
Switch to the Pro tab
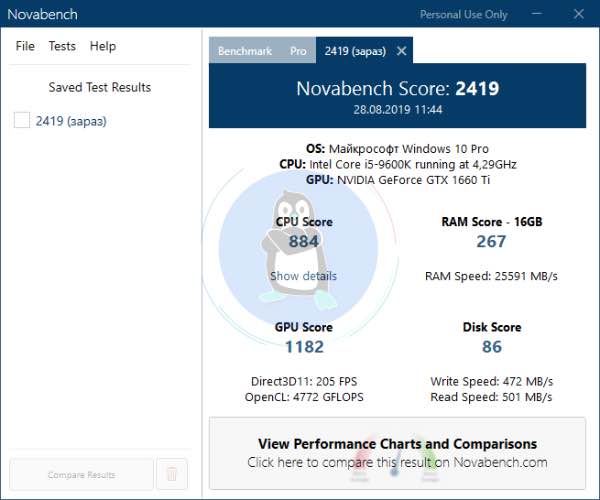coord(298,51)
